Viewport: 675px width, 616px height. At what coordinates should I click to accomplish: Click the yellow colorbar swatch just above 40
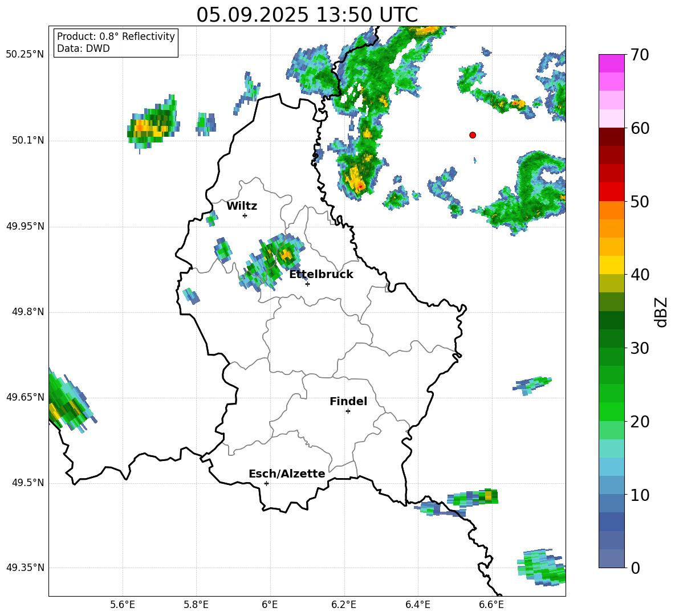(611, 265)
